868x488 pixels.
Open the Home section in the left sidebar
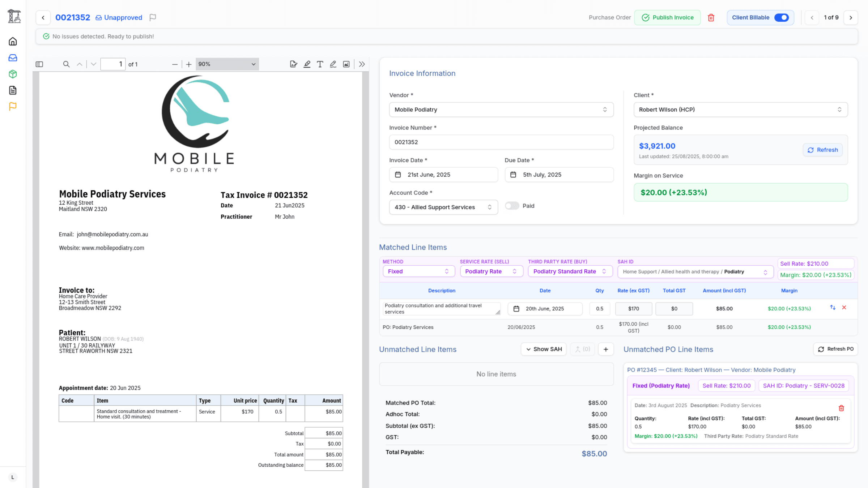coord(13,41)
